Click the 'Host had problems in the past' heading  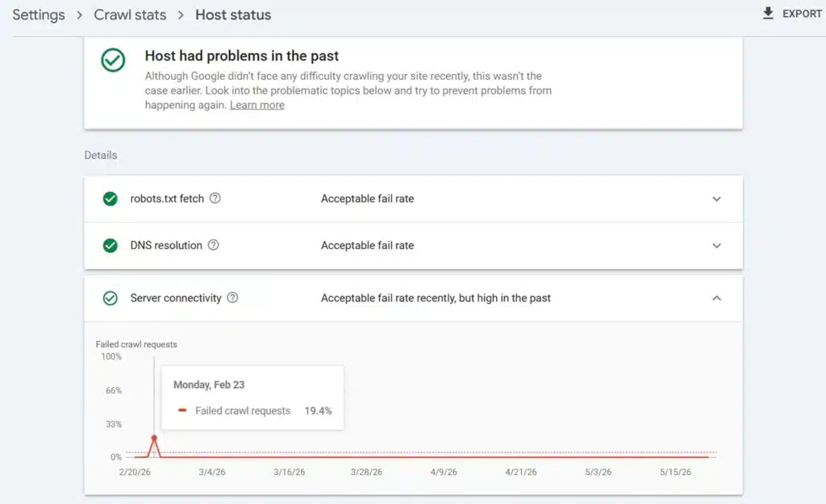(x=241, y=56)
